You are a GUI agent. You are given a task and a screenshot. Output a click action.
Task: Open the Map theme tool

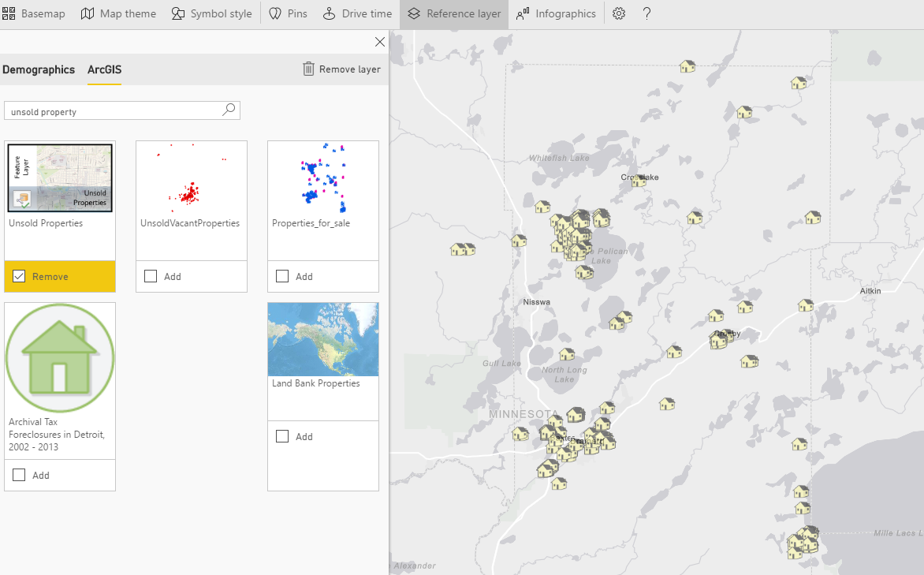click(118, 13)
